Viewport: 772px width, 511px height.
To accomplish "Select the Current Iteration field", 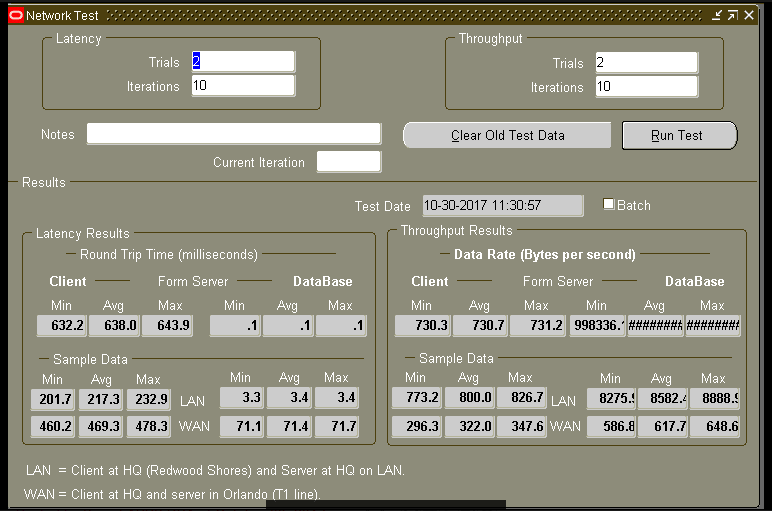I will pos(348,162).
